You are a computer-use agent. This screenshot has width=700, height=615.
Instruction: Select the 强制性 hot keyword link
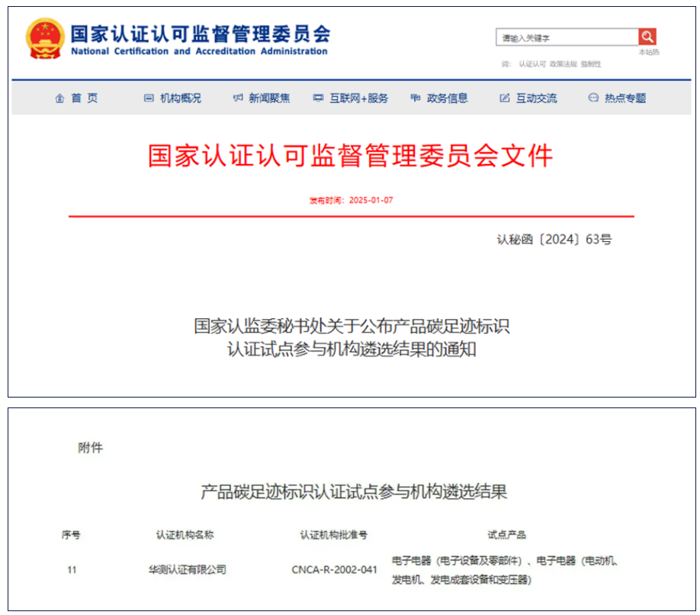point(590,64)
